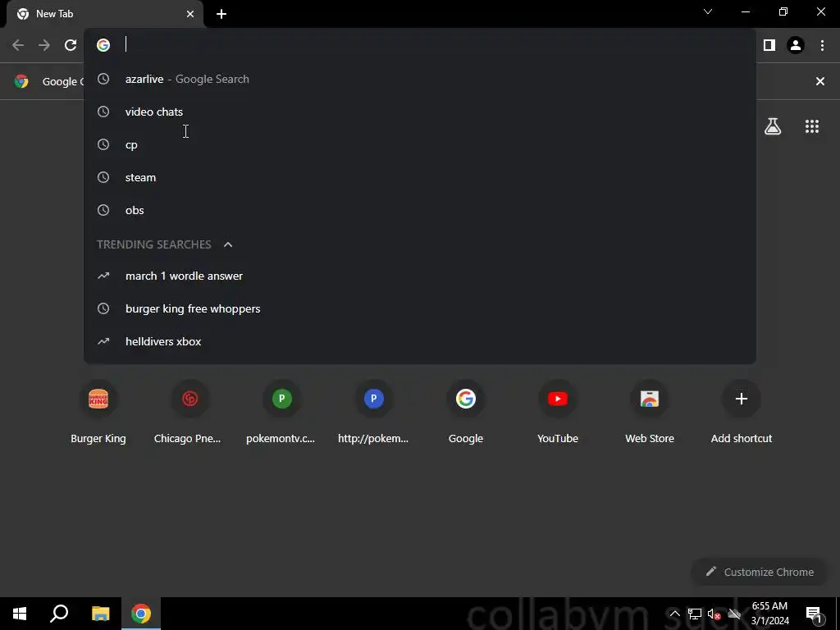Dismiss the Google Chrome info bar
The width and height of the screenshot is (840, 630).
pyautogui.click(x=820, y=81)
